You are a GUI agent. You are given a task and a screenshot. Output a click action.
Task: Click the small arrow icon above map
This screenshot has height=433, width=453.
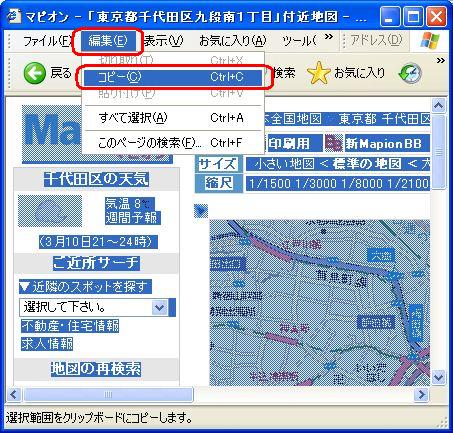[201, 211]
